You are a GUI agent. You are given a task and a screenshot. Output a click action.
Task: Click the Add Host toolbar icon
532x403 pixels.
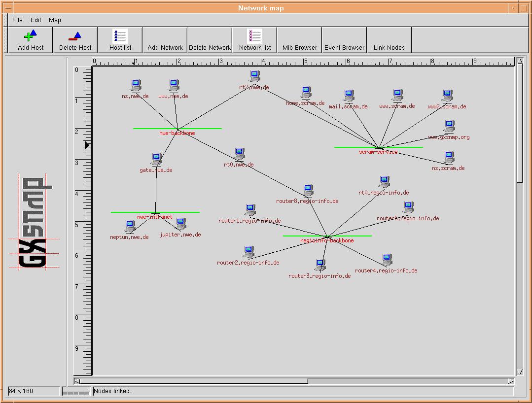31,35
